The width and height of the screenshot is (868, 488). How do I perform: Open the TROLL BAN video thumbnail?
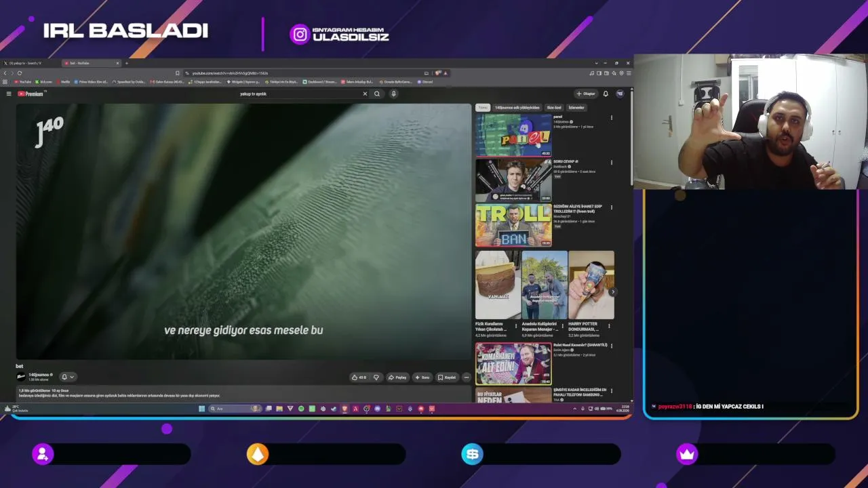tap(513, 226)
